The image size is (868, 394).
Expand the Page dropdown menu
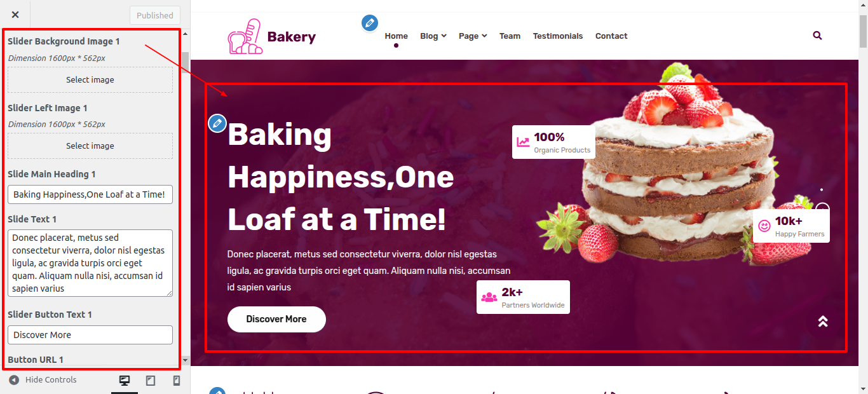pyautogui.click(x=473, y=36)
